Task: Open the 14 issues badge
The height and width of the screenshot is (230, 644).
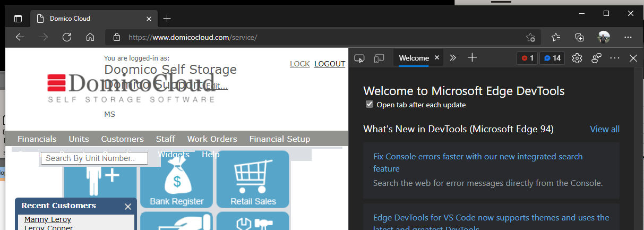Action: pos(552,58)
